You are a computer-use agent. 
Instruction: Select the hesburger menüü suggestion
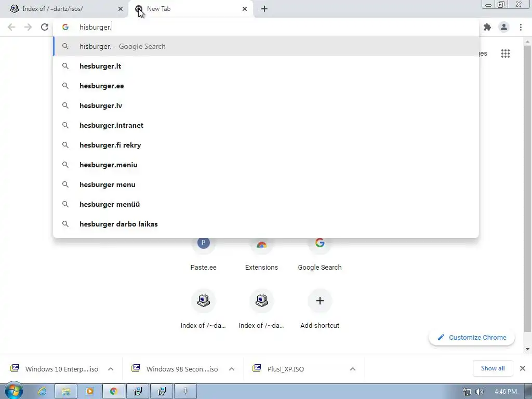[266, 204]
